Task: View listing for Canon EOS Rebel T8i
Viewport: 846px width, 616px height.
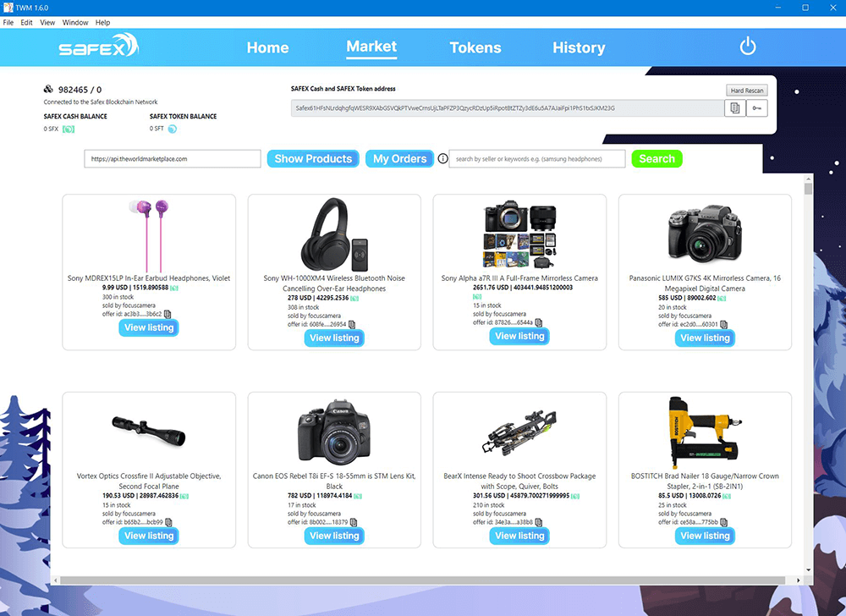Action: 334,536
